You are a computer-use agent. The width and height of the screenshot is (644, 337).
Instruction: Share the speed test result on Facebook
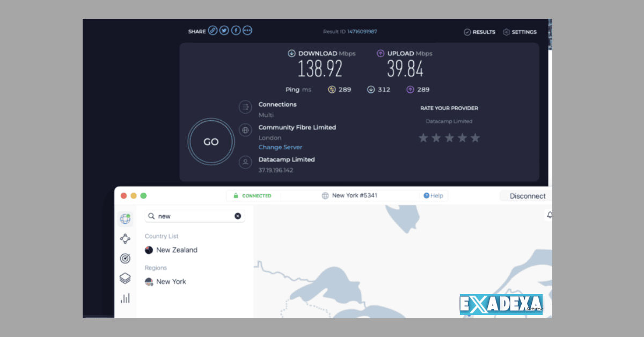click(x=235, y=30)
